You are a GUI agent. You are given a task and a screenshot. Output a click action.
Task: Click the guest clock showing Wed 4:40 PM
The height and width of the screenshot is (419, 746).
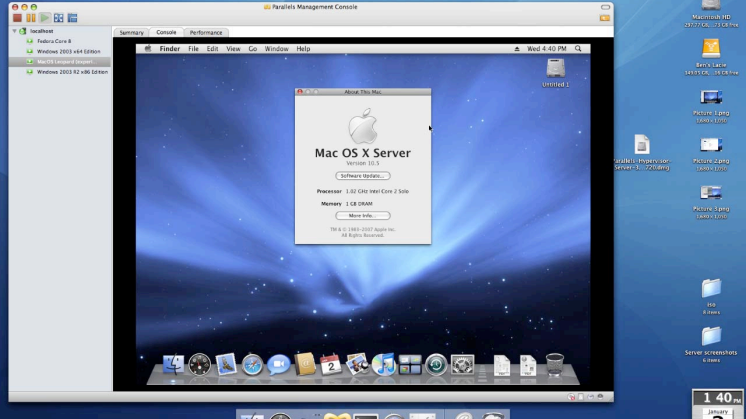546,49
